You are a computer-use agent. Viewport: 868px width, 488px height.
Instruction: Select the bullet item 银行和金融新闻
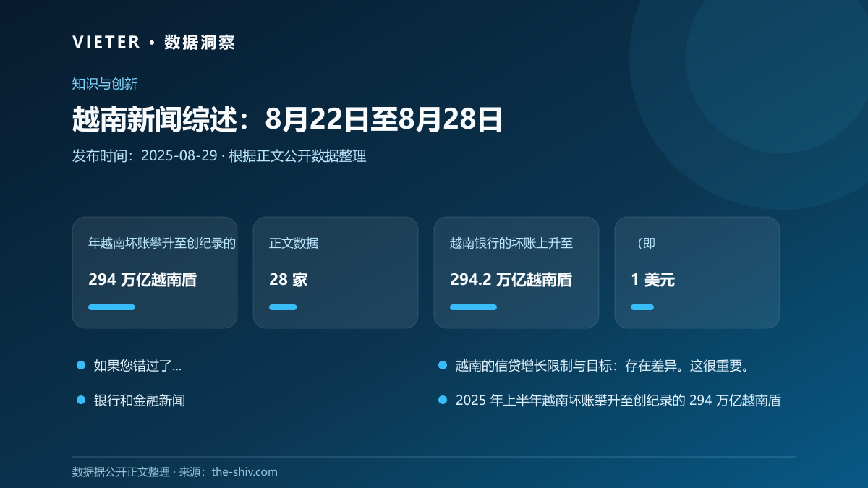pyautogui.click(x=140, y=400)
